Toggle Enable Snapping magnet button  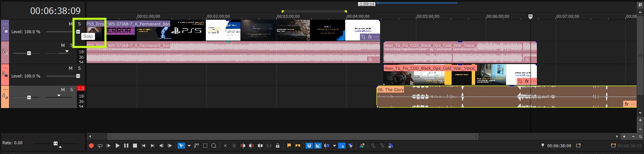tap(309, 146)
